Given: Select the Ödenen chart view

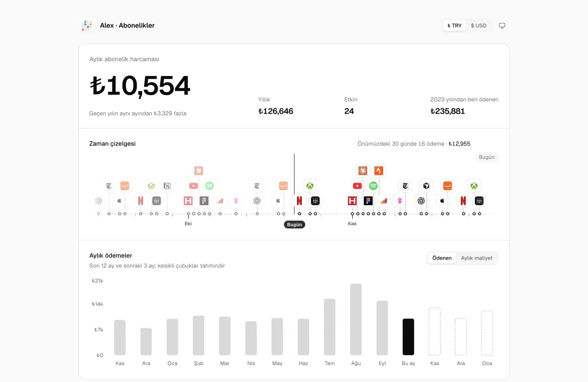Looking at the screenshot, I should (x=442, y=258).
